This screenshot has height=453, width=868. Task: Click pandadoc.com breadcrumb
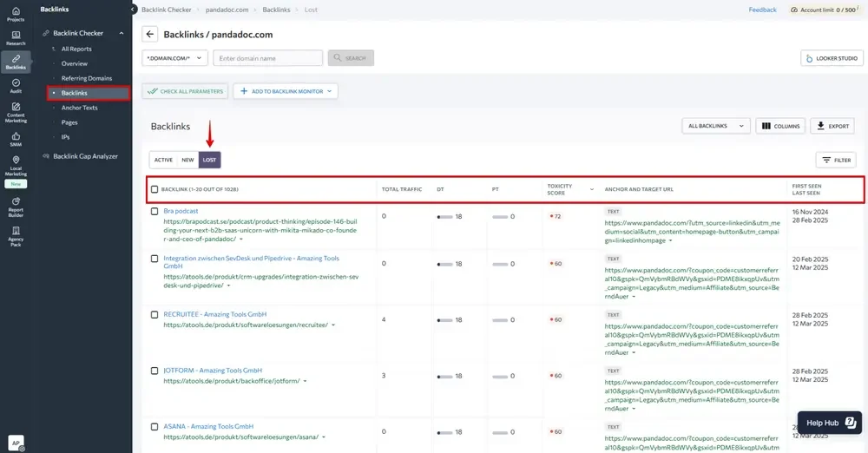click(x=227, y=10)
